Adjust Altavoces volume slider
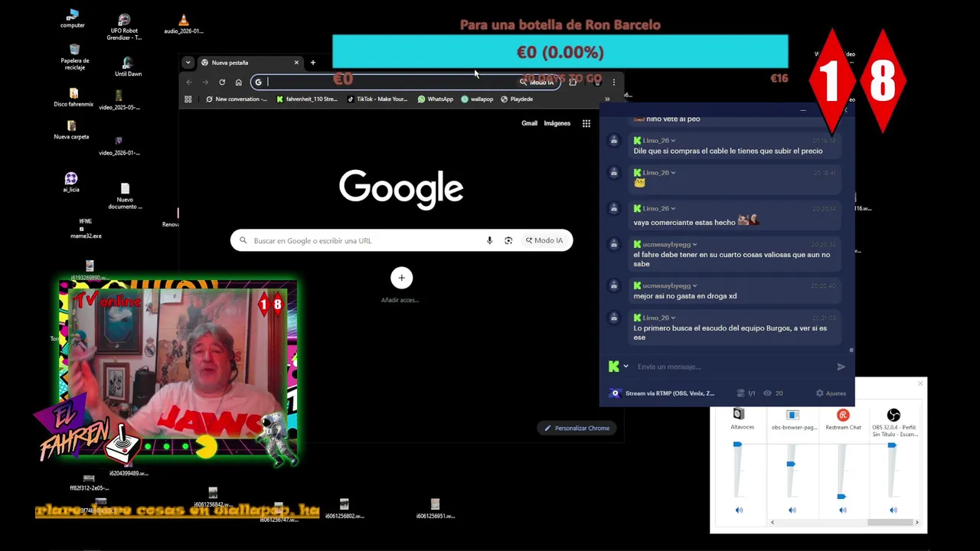The width and height of the screenshot is (980, 551). pos(738,444)
